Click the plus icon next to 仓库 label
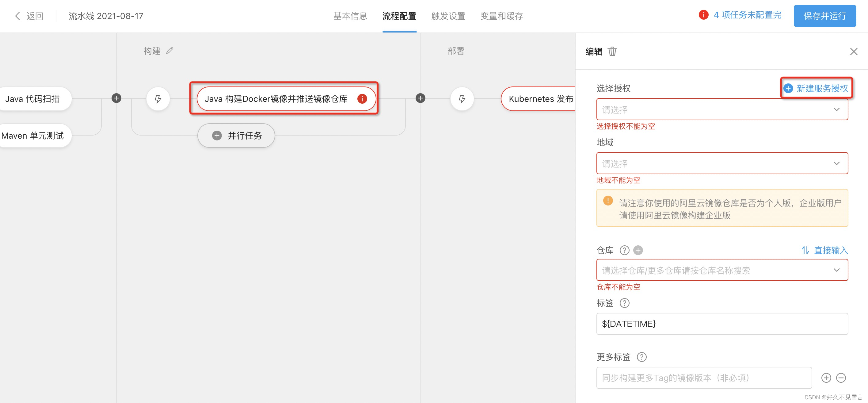 click(x=638, y=250)
